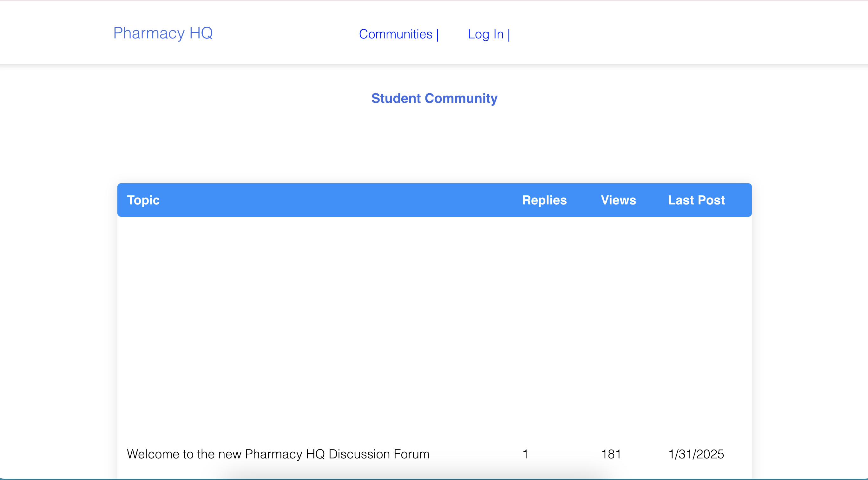This screenshot has width=868, height=480.
Task: Click the last post date 1/31/2025
Action: 696,454
